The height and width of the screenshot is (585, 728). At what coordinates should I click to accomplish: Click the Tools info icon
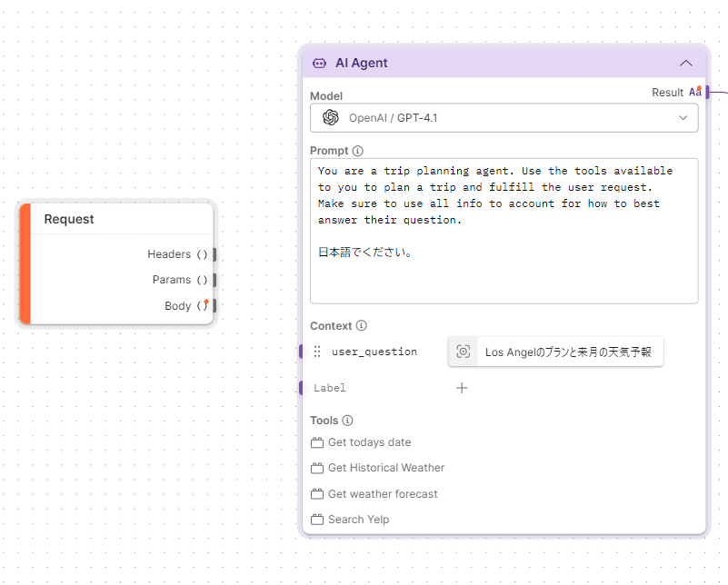347,421
